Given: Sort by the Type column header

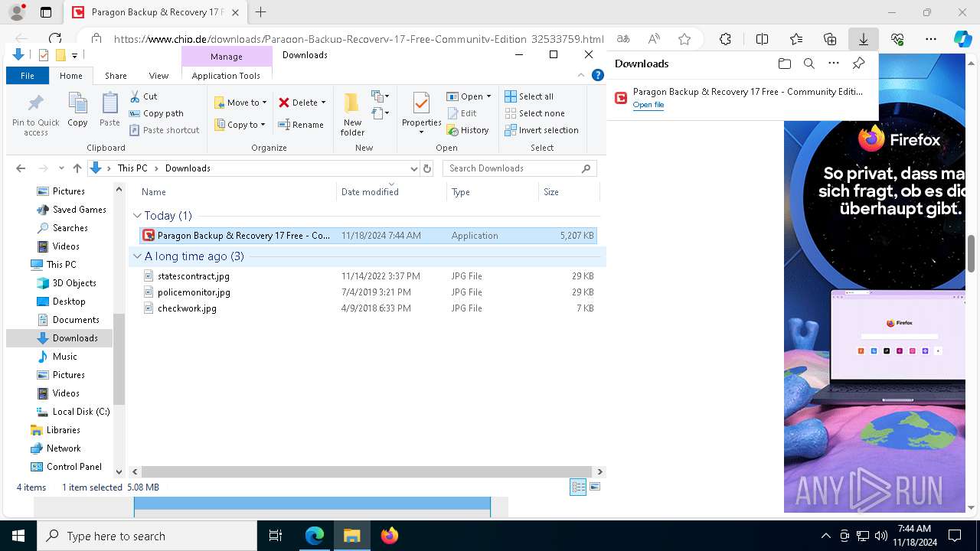Looking at the screenshot, I should coord(492,192).
